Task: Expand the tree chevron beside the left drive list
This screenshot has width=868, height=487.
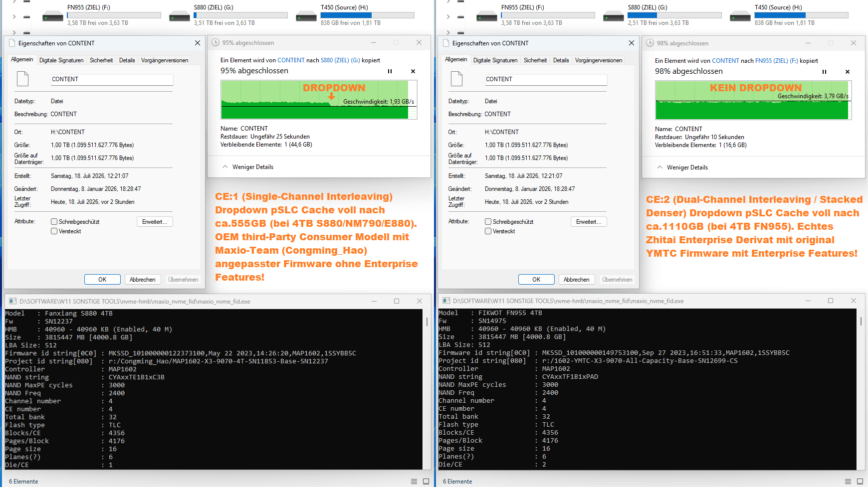Action: pos(14,16)
